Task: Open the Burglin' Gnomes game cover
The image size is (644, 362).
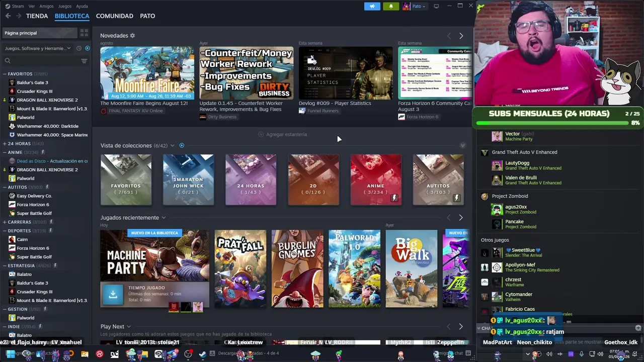Action: 298,268
